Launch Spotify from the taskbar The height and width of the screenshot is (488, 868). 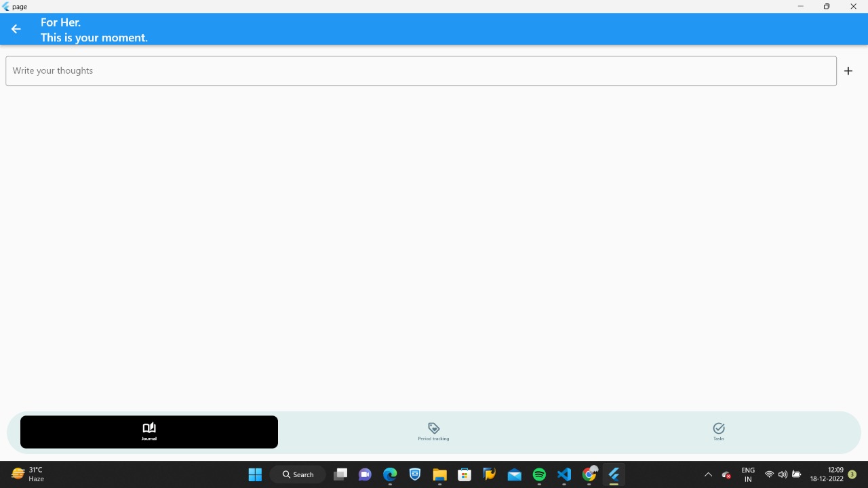click(x=538, y=474)
